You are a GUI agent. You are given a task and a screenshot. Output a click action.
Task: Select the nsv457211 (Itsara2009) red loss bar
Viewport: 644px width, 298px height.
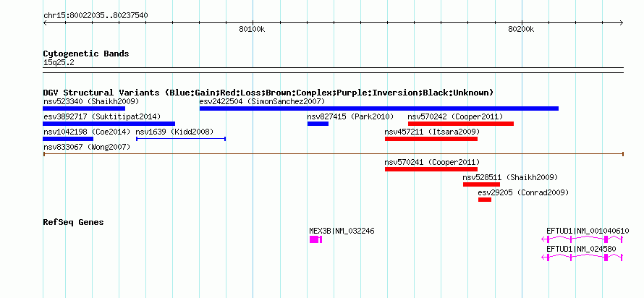pyautogui.click(x=431, y=139)
